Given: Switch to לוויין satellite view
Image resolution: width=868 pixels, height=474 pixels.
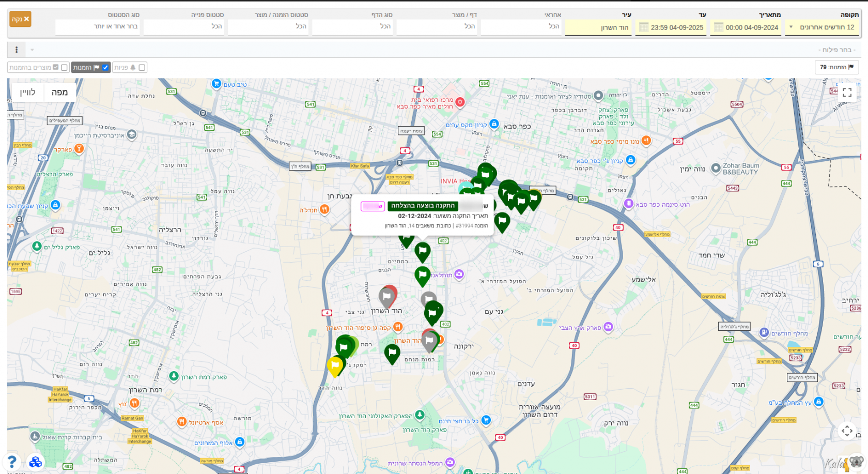Looking at the screenshot, I should (x=27, y=92).
